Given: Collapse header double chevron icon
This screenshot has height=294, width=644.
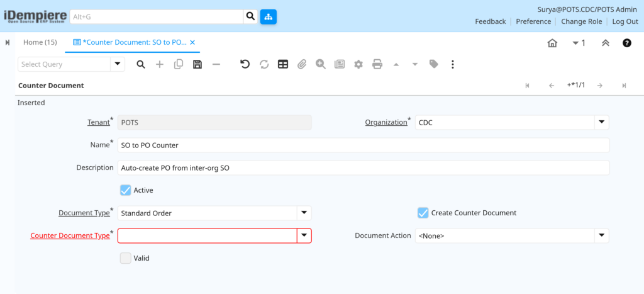Looking at the screenshot, I should coord(606,43).
